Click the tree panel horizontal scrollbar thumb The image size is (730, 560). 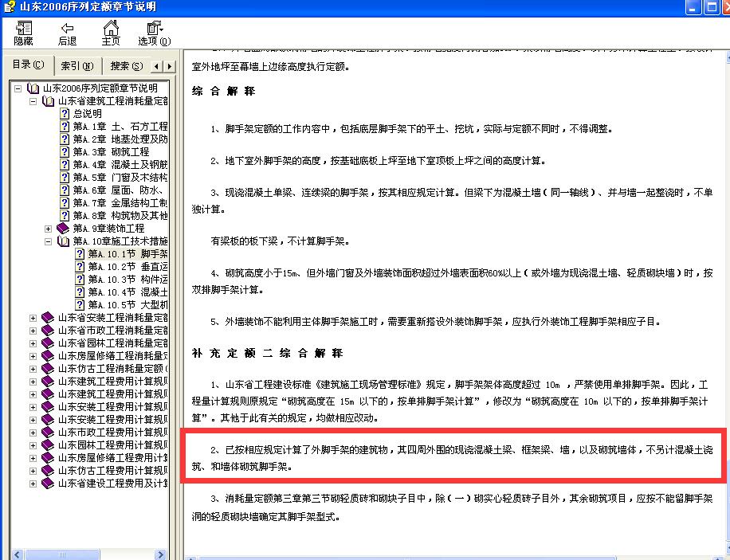[x=62, y=554]
